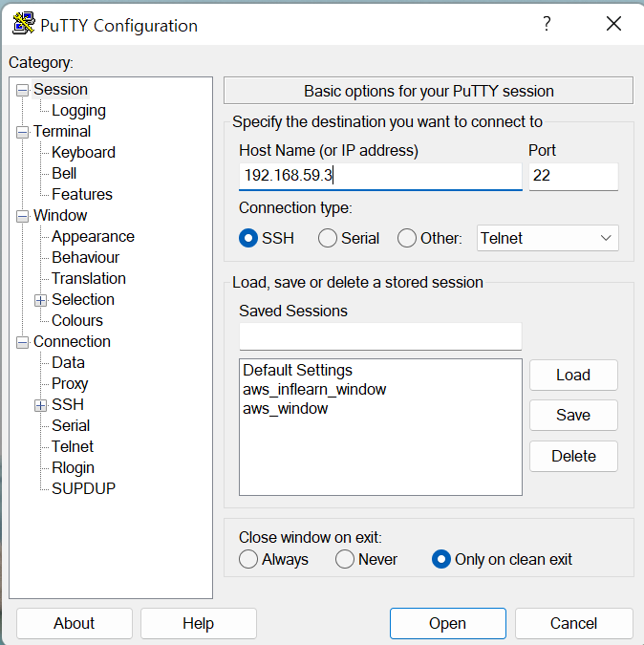Click the Cancel button
The image size is (644, 645).
click(573, 624)
